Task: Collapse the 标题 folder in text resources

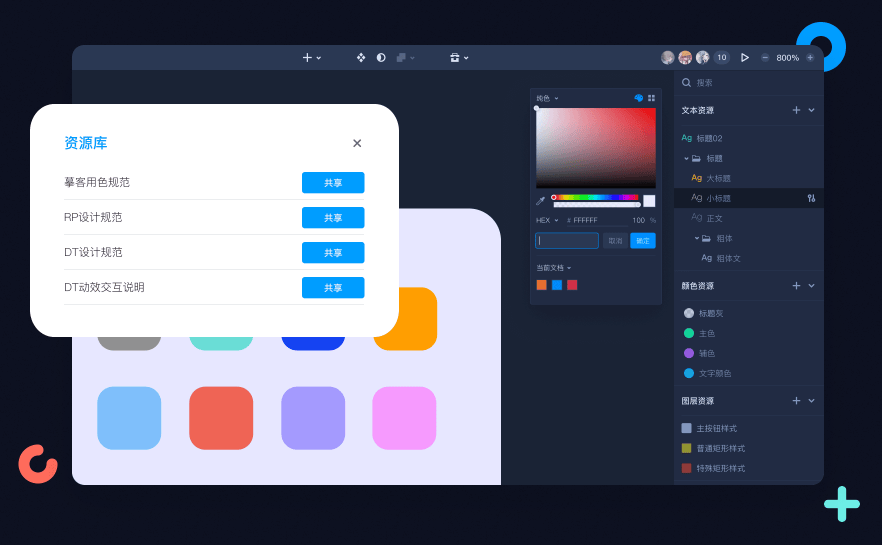Action: coord(687,158)
